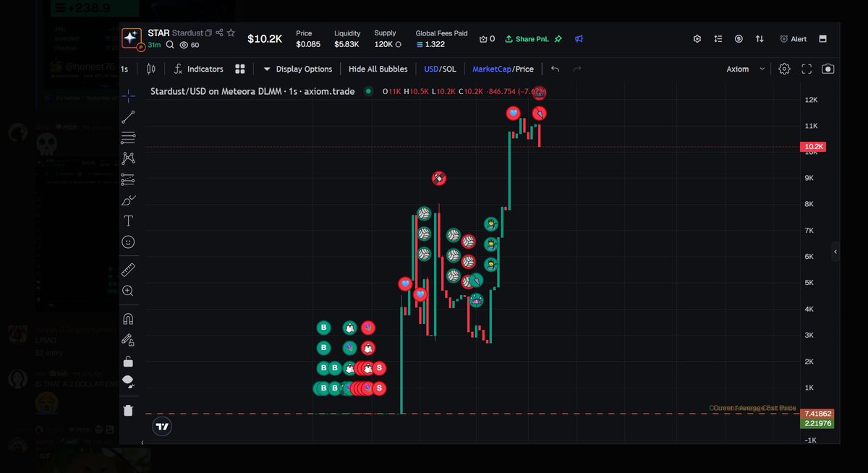
Task: Expand the Display Options dropdown
Action: pyautogui.click(x=297, y=69)
